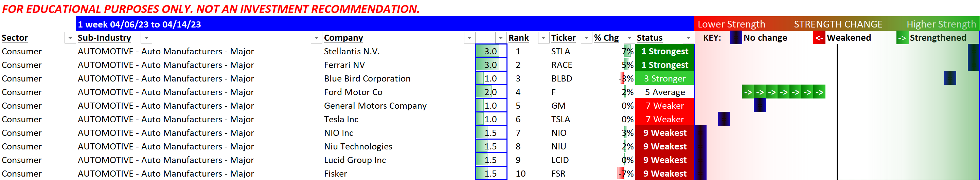Click Fisker's -7% change cell
The image size is (980, 180).
[626, 174]
